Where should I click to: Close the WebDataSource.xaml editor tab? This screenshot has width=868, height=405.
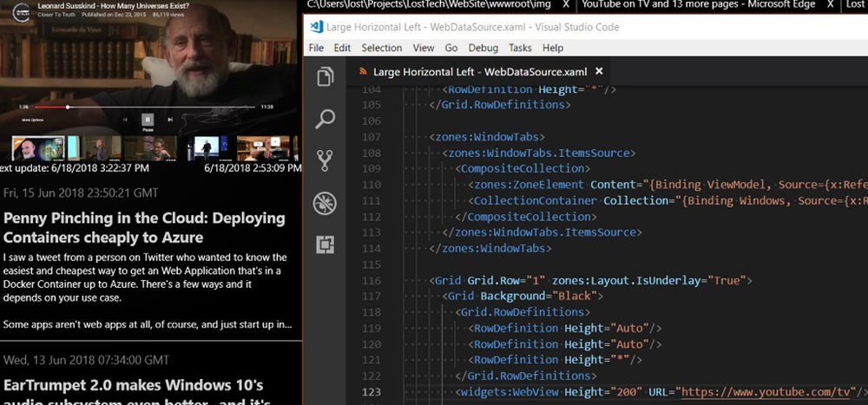[x=598, y=71]
